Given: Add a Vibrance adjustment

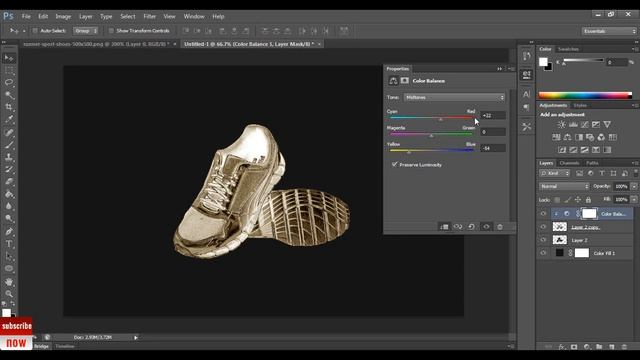Looking at the screenshot, I should [607, 124].
